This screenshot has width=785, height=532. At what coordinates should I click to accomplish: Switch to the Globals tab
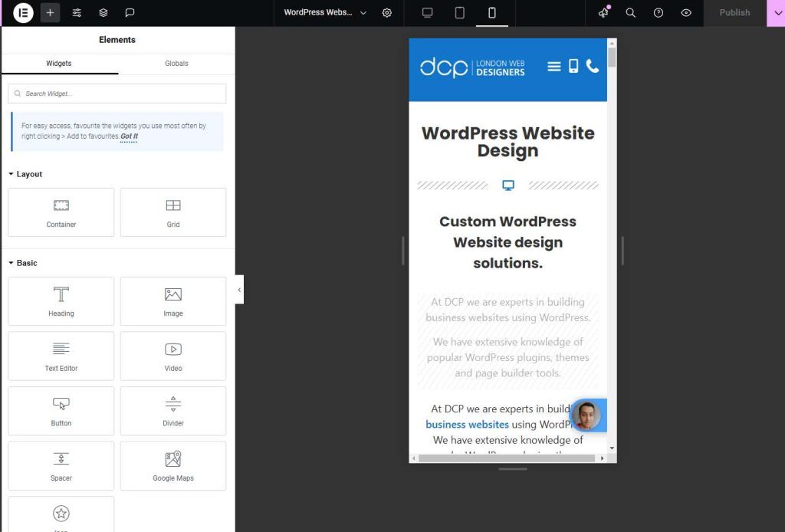point(177,64)
